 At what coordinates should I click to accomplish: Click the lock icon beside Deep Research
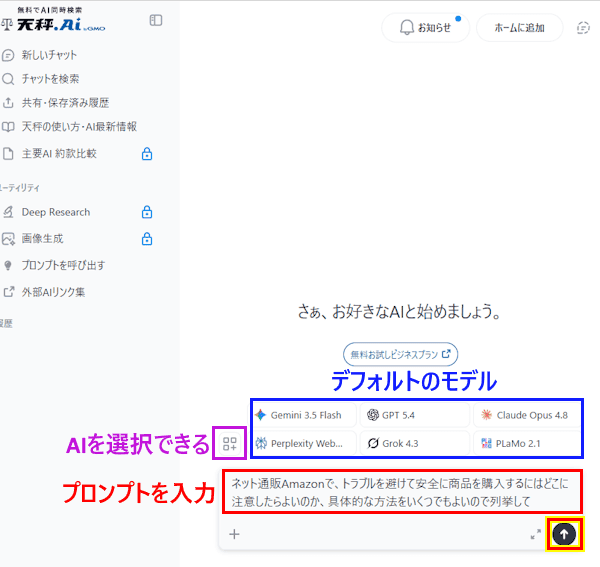(x=147, y=212)
